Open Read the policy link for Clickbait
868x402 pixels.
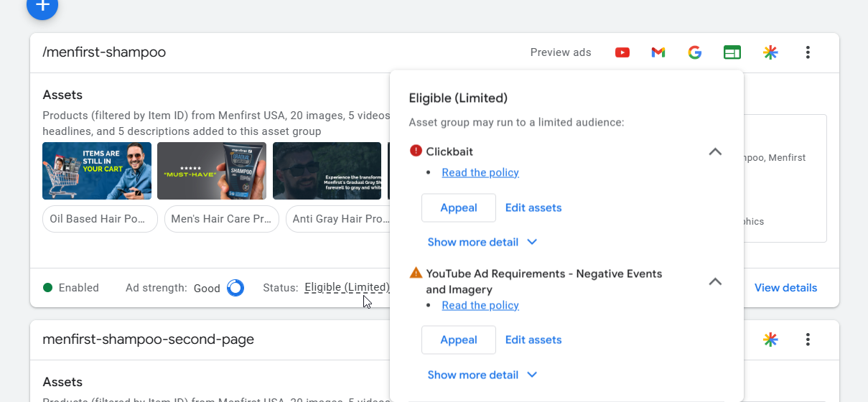(480, 172)
